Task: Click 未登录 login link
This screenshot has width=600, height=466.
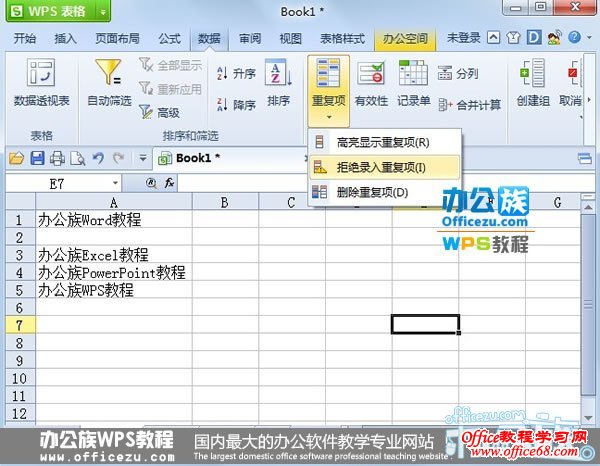Action: click(x=463, y=37)
